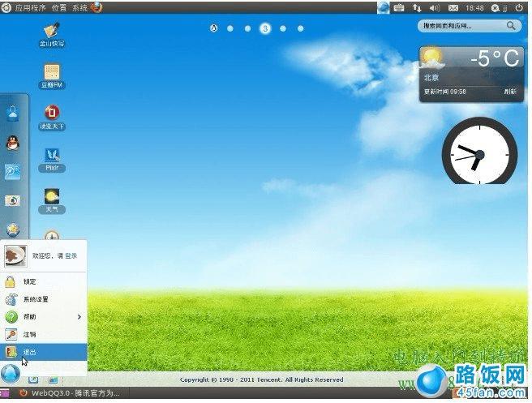Click the analog clock widget
Screen dimensions: 532x403
point(479,152)
